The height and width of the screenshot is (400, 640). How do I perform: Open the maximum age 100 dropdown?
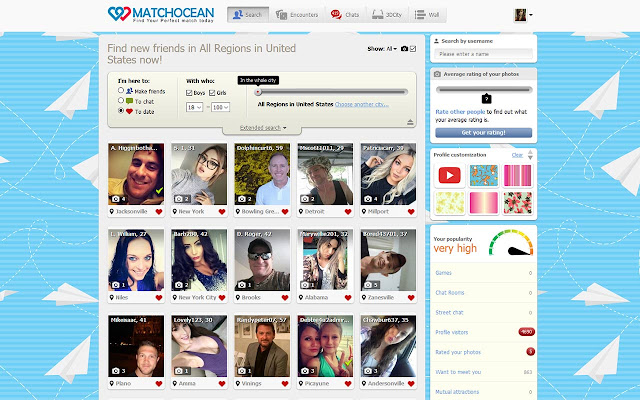[x=221, y=107]
